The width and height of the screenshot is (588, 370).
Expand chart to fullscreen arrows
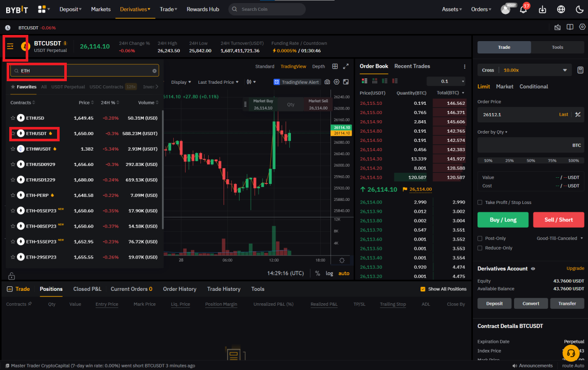point(346,66)
